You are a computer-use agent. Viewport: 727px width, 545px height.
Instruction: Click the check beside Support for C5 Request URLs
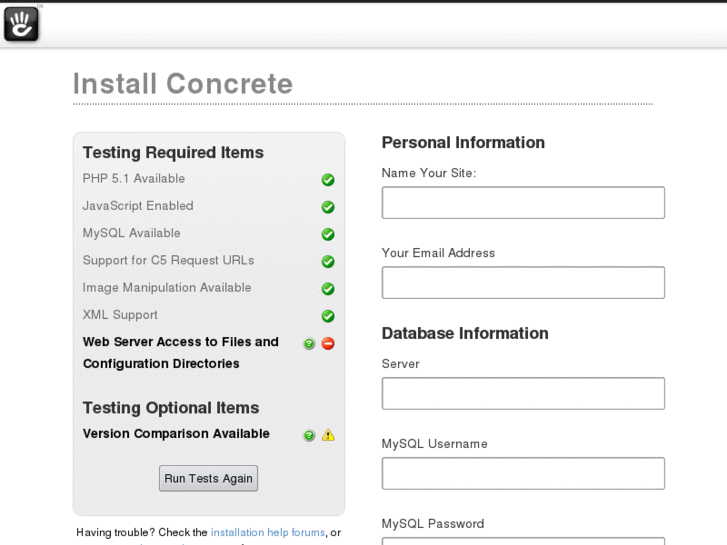pyautogui.click(x=328, y=262)
